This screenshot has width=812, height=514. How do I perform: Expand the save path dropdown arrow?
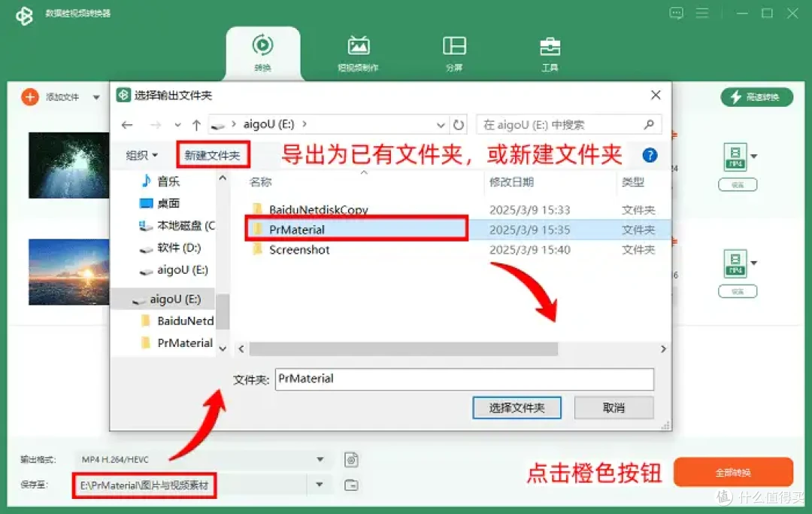coord(320,485)
